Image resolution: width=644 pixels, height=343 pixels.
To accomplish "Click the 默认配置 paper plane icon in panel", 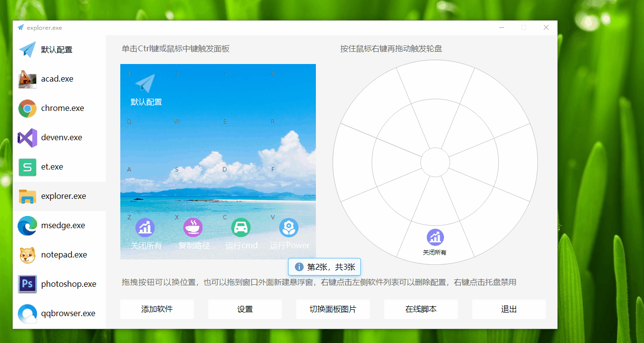I will [x=145, y=84].
